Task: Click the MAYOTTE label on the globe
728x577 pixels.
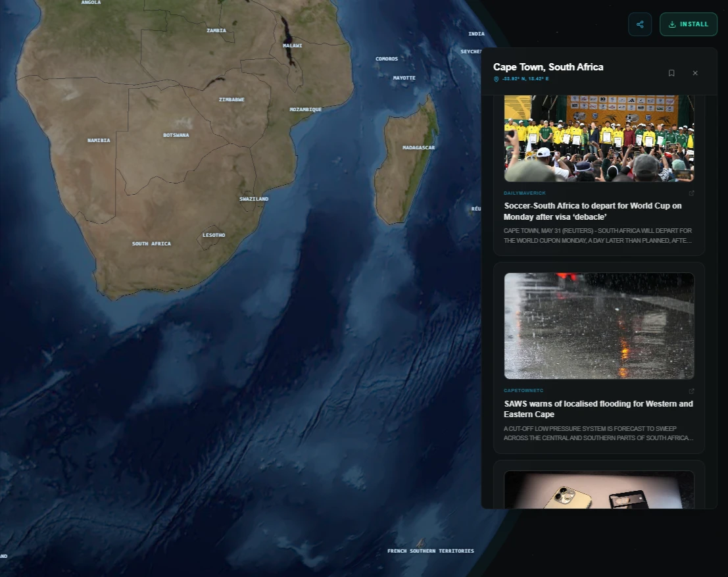Action: tap(404, 78)
